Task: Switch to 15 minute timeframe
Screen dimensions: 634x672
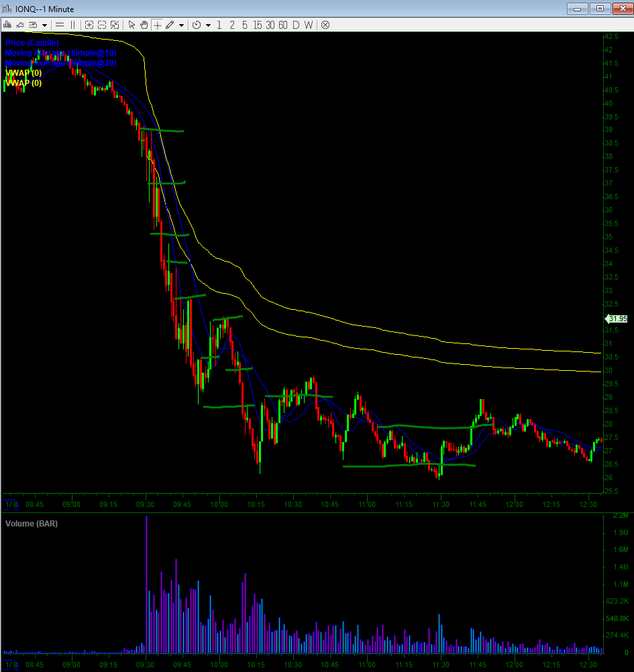Action: 257,25
